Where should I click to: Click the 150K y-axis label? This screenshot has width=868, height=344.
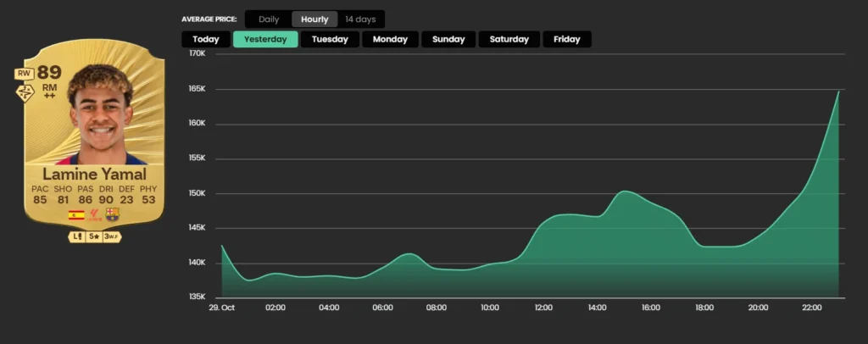pyautogui.click(x=198, y=193)
